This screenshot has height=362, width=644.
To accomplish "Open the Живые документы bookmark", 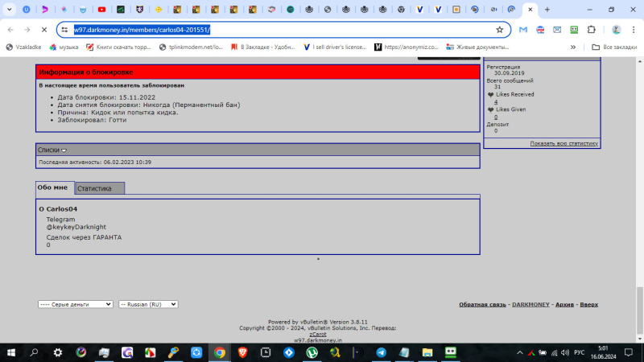I will [477, 47].
